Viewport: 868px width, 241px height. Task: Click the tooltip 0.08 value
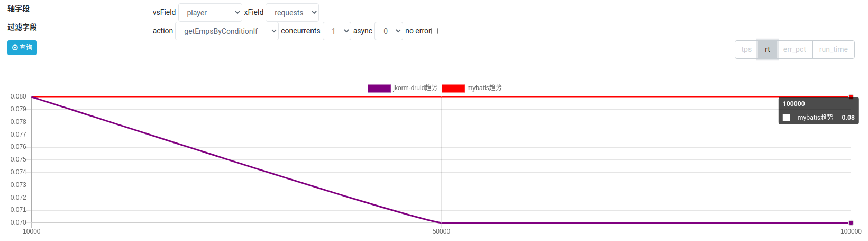[848, 118]
